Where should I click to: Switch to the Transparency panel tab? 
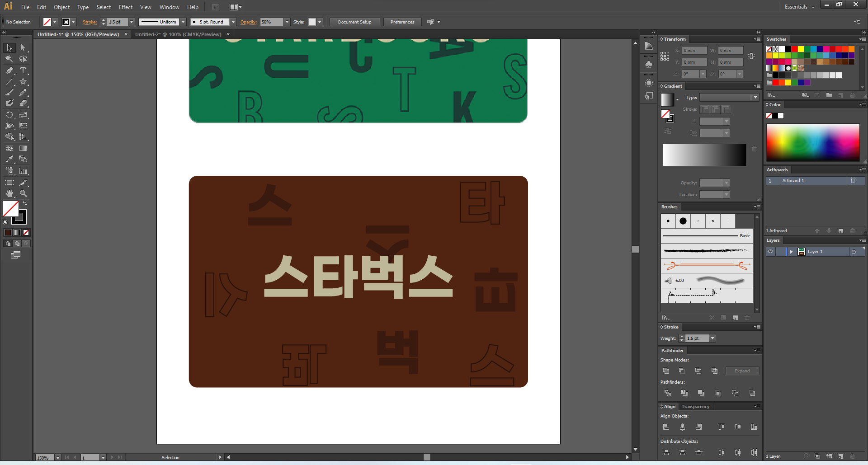(695, 407)
